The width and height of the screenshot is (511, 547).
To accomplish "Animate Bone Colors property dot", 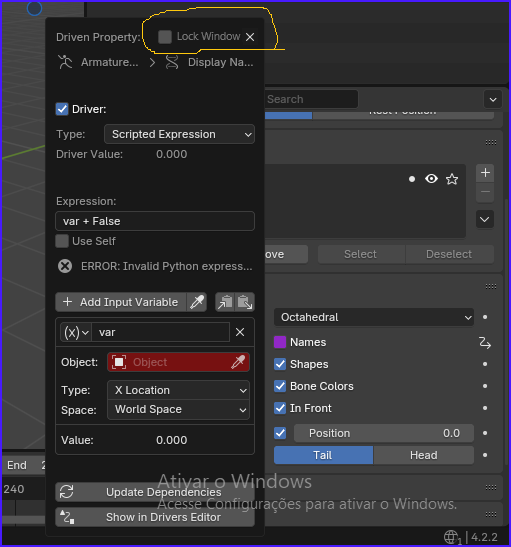I will (x=485, y=386).
